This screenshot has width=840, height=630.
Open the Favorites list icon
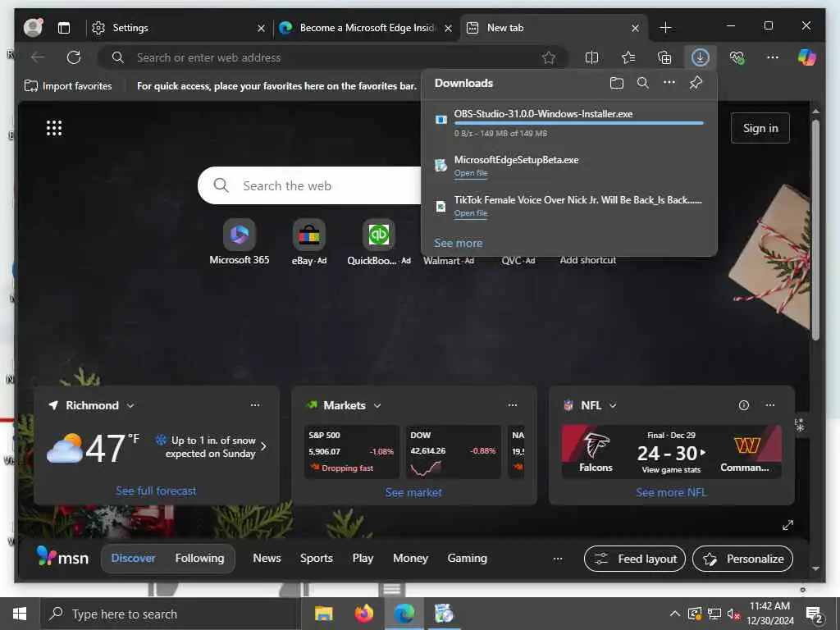point(628,57)
